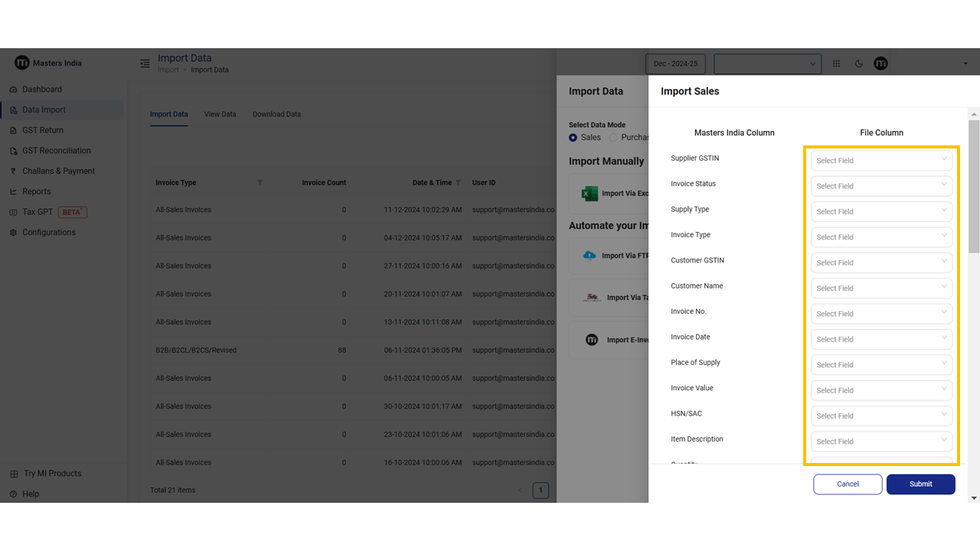Click the Excel import icon
The height and width of the screenshot is (551, 980).
point(590,194)
